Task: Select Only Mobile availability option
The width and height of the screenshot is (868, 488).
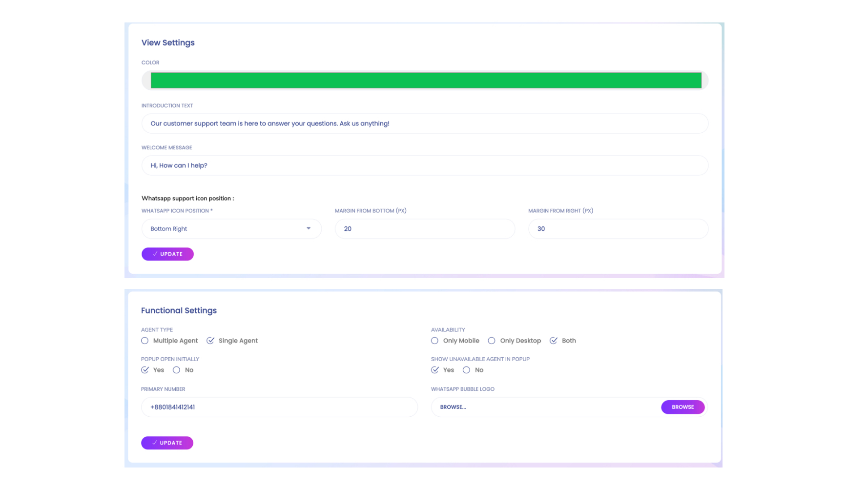Action: tap(435, 341)
